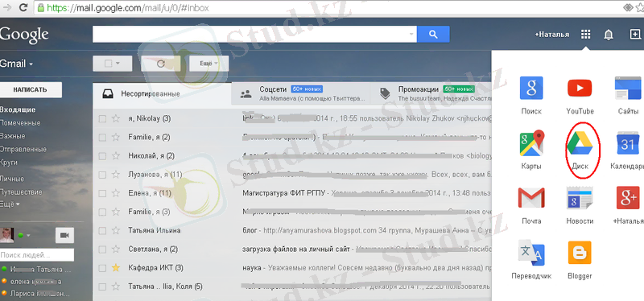Toggle the Google apps grid icon
This screenshot has height=301, width=644.
[x=586, y=35]
